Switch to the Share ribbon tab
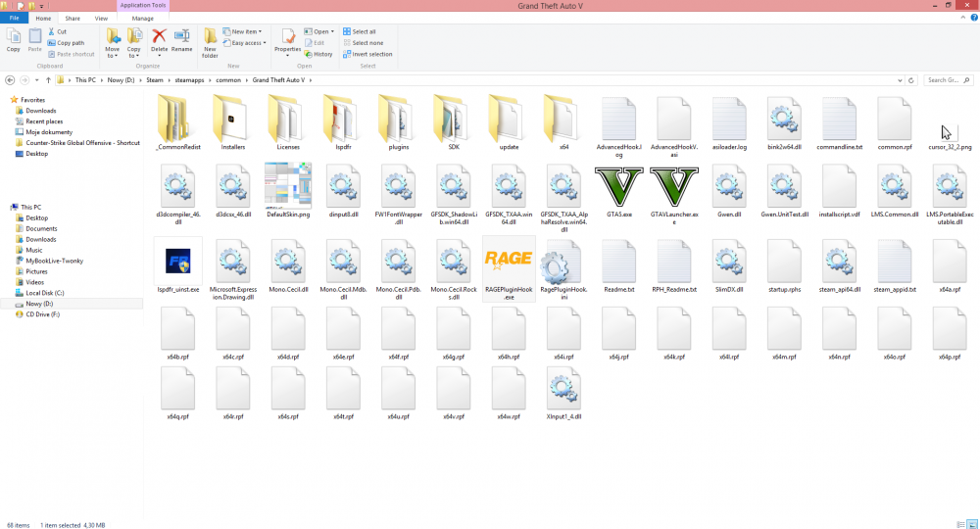The width and height of the screenshot is (980, 529). 73,18
